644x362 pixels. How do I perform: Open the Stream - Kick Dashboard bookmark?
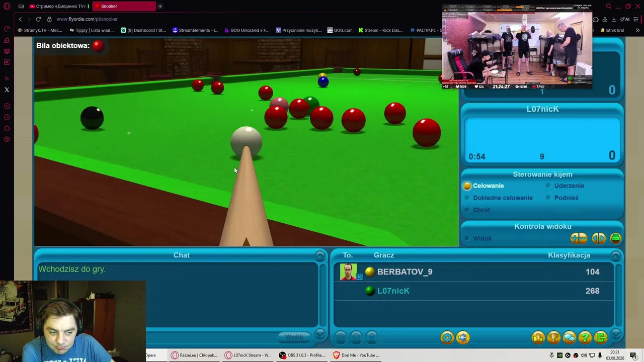[x=380, y=30]
